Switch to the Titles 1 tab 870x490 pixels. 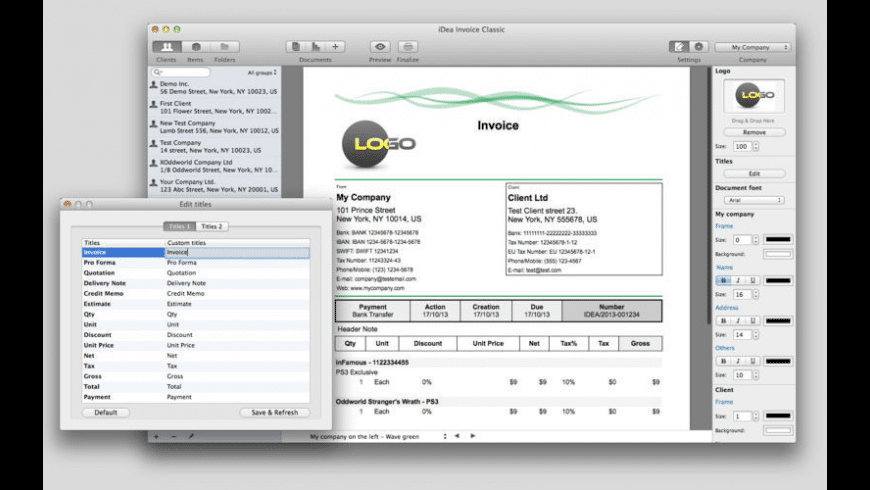[179, 226]
